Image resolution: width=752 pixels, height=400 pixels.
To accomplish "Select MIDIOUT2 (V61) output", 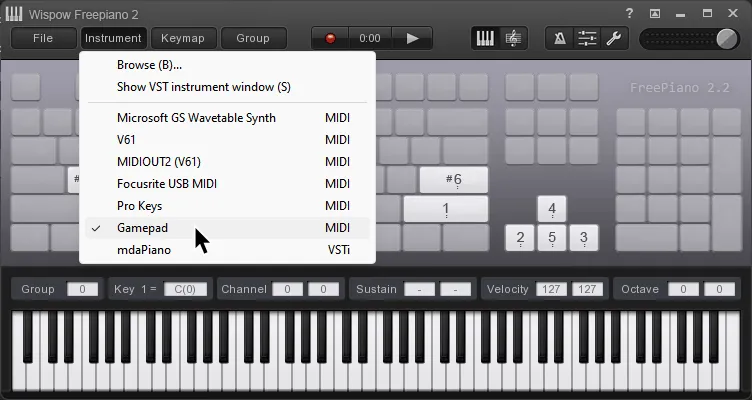I will click(227, 162).
